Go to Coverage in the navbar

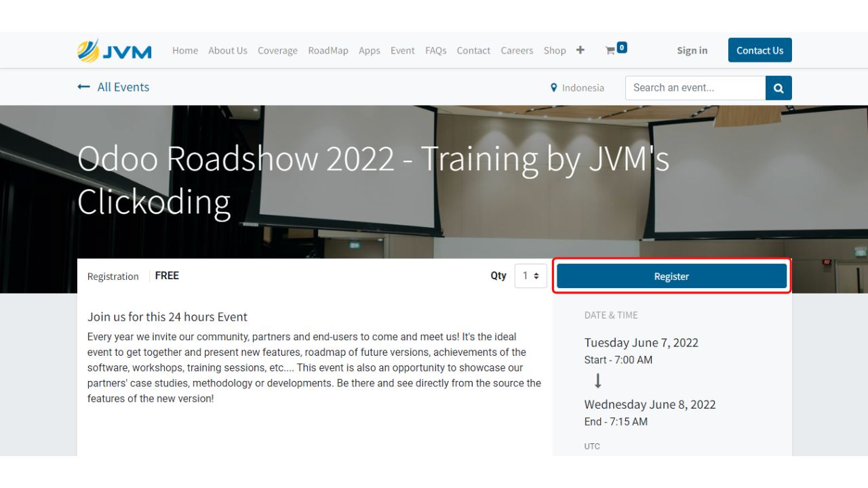click(x=277, y=50)
